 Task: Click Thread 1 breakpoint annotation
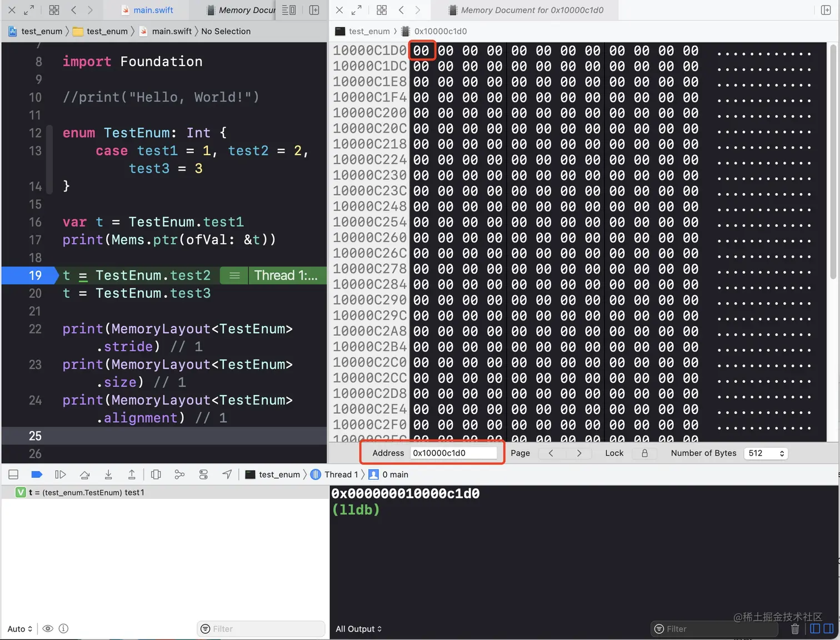287,276
